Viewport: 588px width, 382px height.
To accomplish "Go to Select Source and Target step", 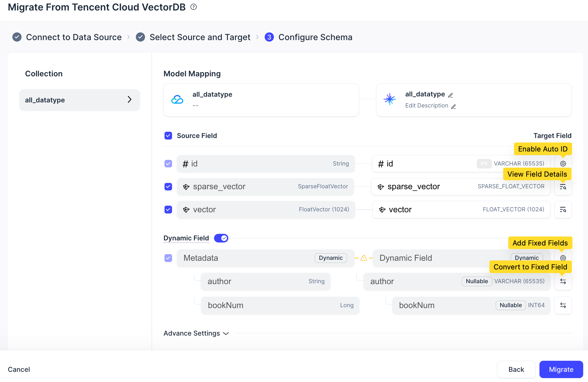I will point(200,37).
